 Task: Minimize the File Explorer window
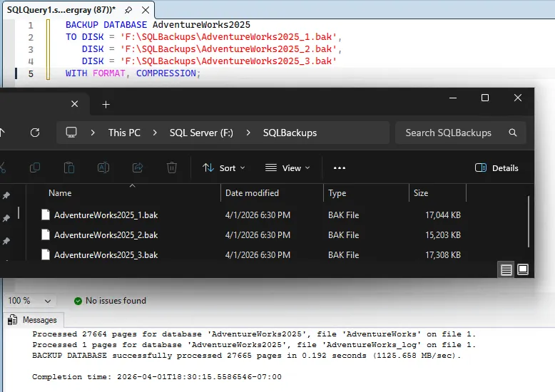pos(453,98)
